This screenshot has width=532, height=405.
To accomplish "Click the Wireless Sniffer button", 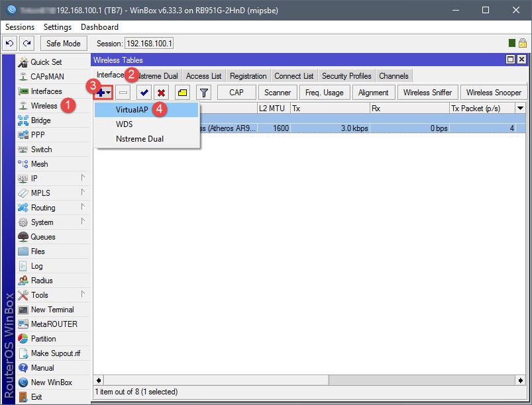I will point(427,93).
